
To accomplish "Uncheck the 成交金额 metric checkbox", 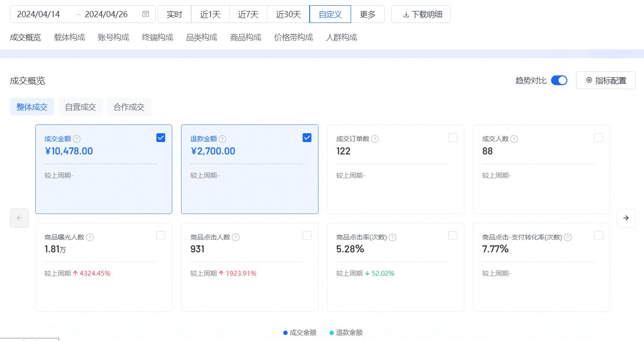I will click(161, 138).
